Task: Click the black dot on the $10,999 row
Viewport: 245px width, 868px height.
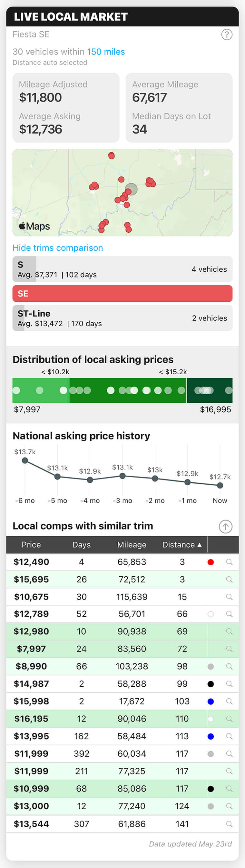Action: [x=211, y=789]
